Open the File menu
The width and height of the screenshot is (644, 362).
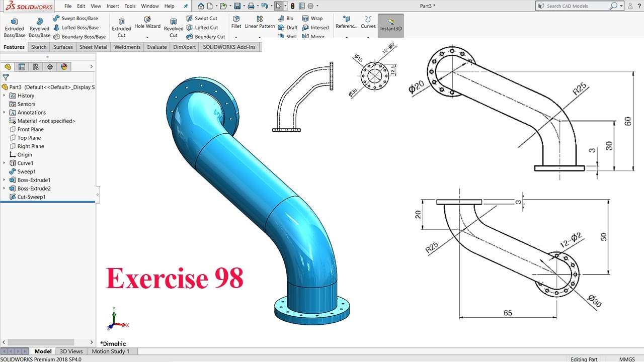click(x=68, y=6)
